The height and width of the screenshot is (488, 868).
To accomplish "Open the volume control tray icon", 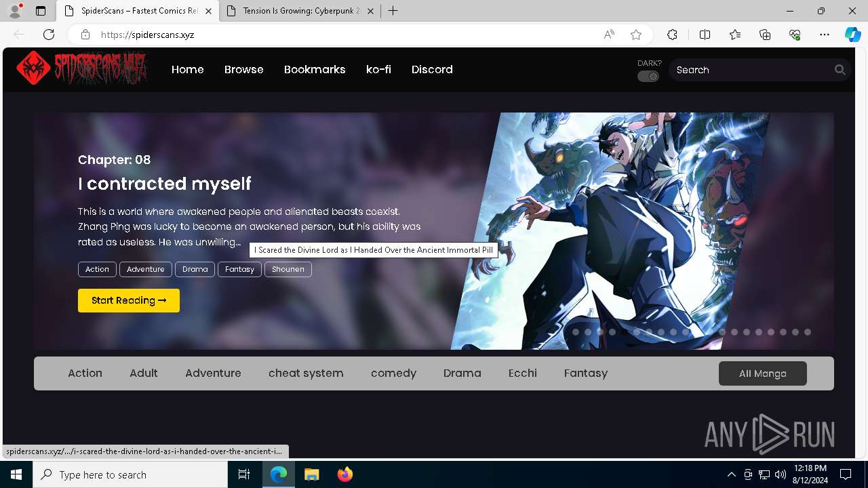I will pyautogui.click(x=781, y=474).
